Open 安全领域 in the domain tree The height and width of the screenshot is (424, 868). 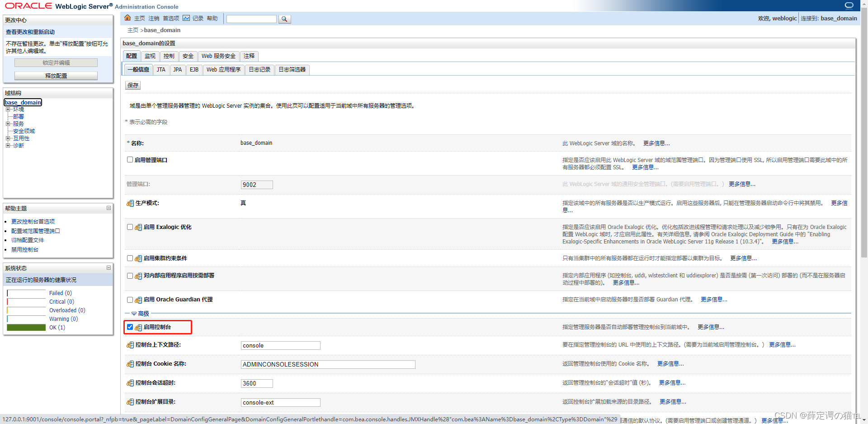(x=24, y=131)
